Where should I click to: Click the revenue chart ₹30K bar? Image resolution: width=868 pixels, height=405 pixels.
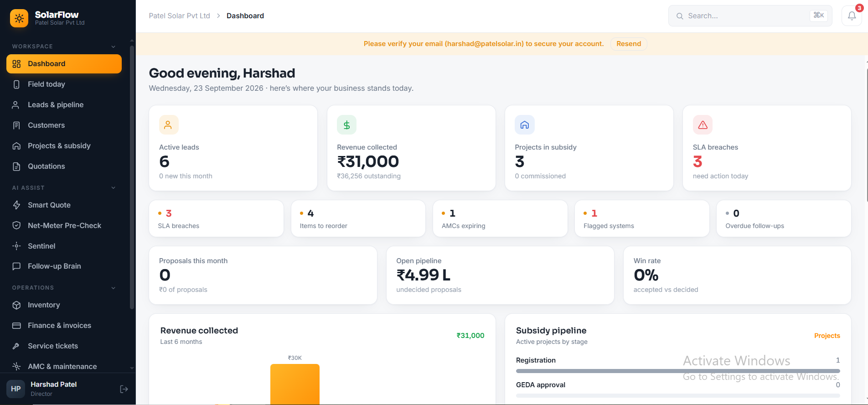[x=295, y=384]
